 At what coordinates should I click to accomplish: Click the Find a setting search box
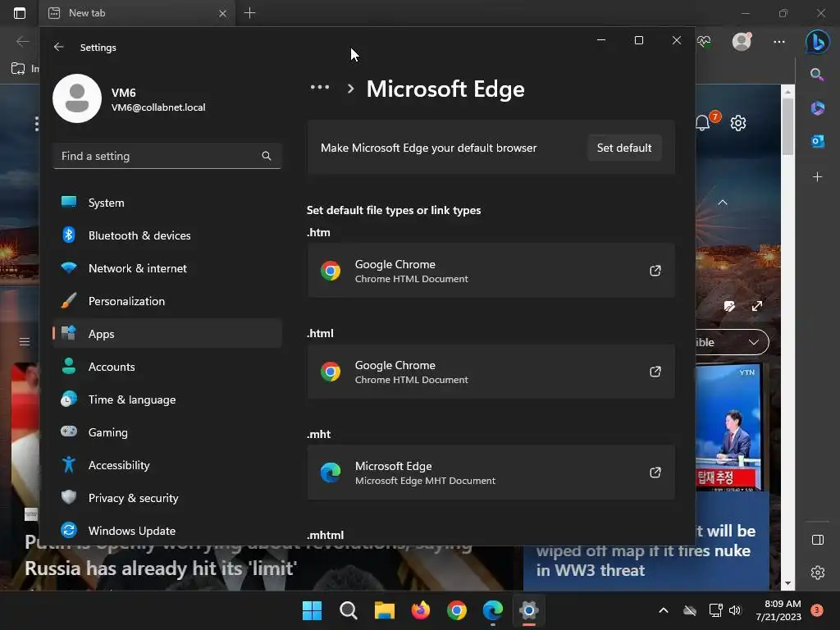pyautogui.click(x=167, y=156)
